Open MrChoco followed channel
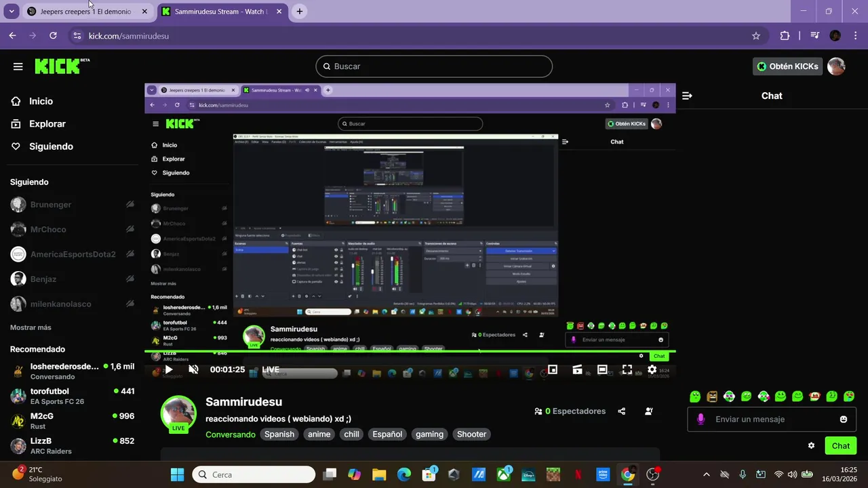Screen dimensions: 868x488 [x=73, y=229]
